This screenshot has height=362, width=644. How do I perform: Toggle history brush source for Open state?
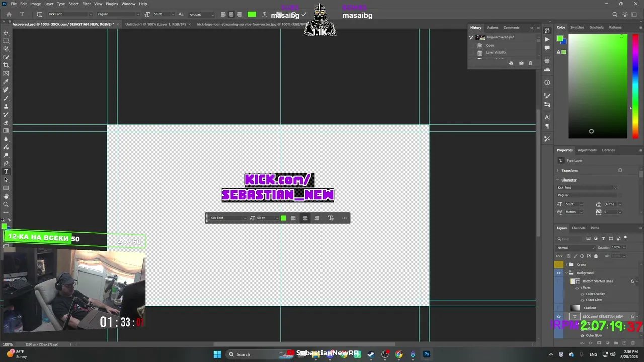point(471,45)
